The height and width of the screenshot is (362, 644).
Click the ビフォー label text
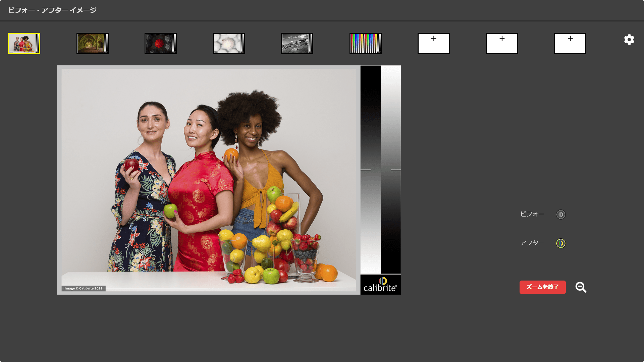(x=532, y=214)
